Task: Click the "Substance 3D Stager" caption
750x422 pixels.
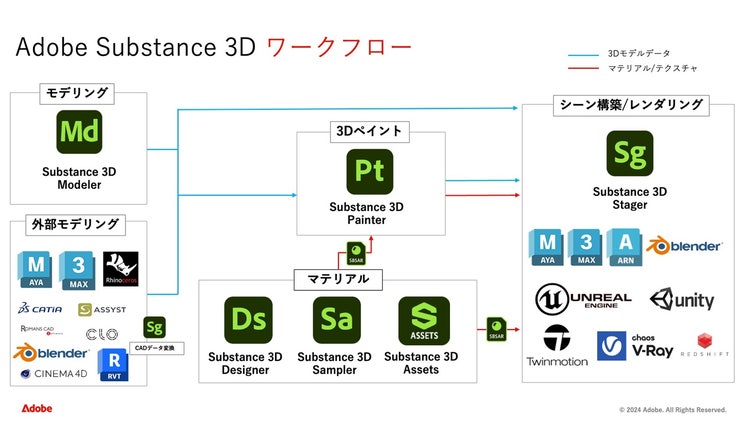Action: click(629, 198)
